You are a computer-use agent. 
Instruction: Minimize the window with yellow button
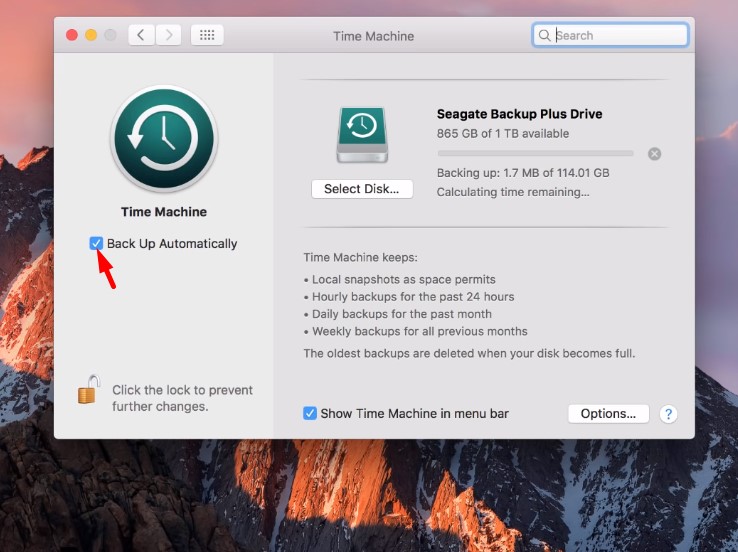click(x=91, y=35)
